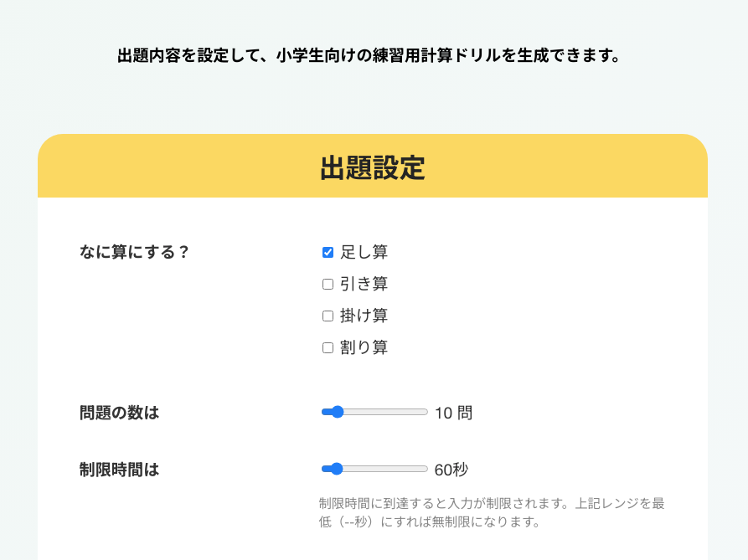Enable the 引き算 checkbox
748x560 pixels.
point(328,284)
